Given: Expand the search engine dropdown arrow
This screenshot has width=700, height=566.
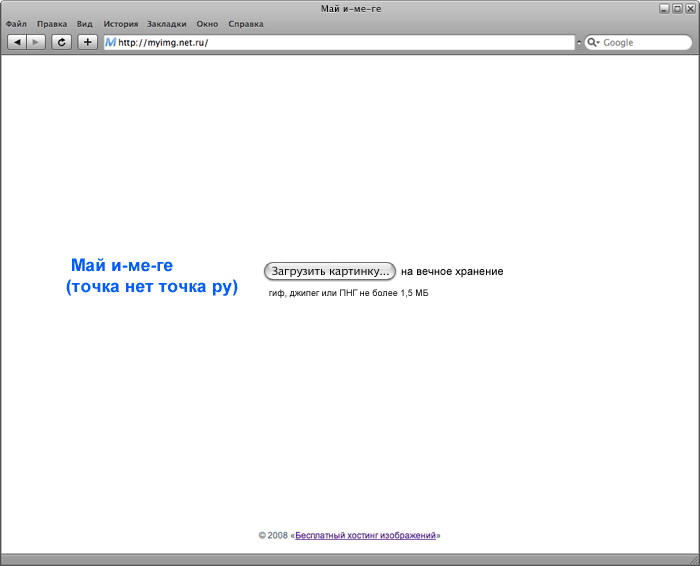Looking at the screenshot, I should pos(598,43).
